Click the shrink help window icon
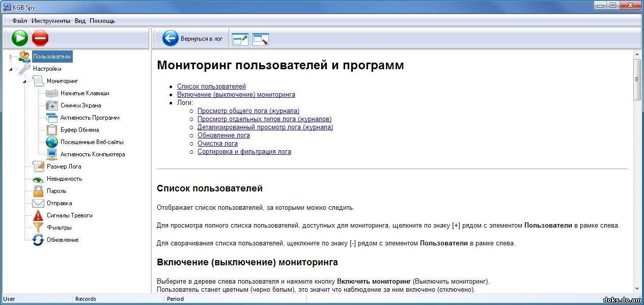The height and width of the screenshot is (305, 644). coord(261,39)
